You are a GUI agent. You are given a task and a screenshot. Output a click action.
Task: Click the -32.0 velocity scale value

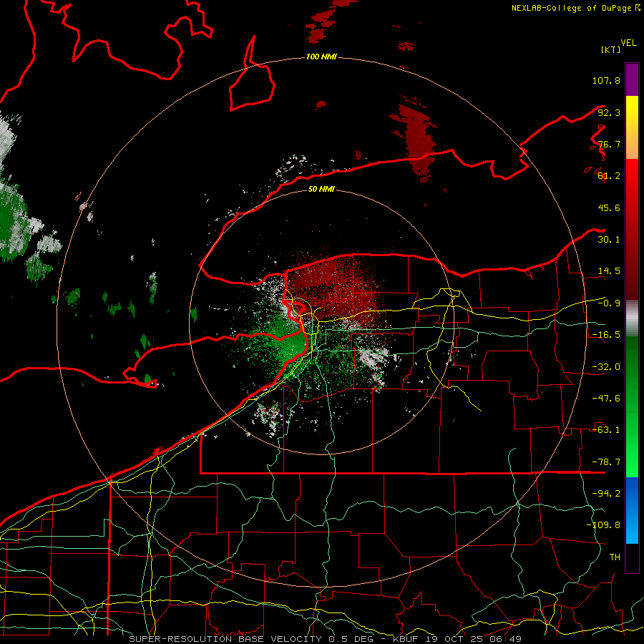606,367
